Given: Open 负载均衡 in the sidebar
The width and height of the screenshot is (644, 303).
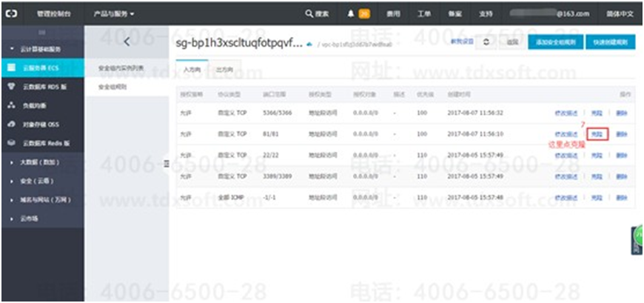Looking at the screenshot, I should tap(37, 106).
